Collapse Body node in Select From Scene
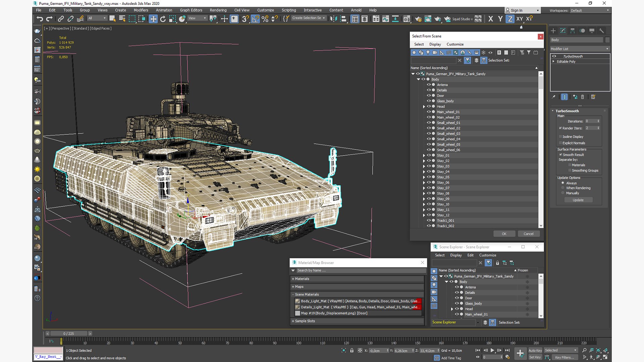Image resolution: width=644 pixels, height=362 pixels. click(x=418, y=79)
